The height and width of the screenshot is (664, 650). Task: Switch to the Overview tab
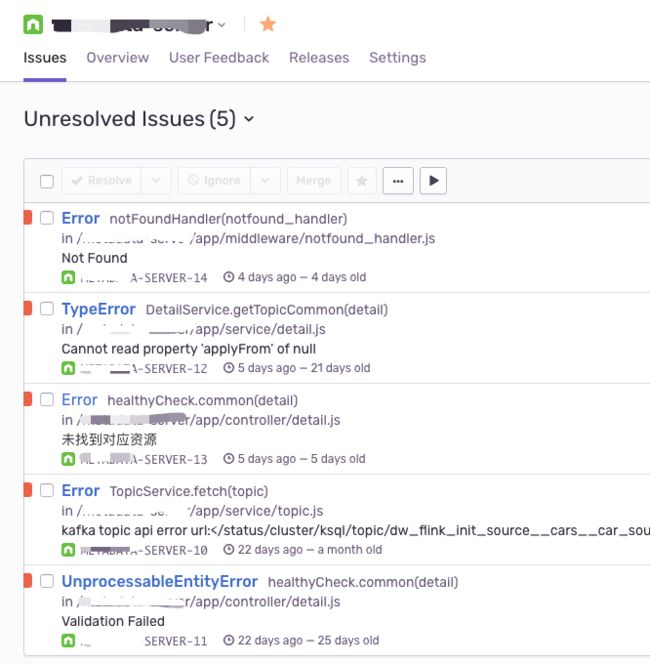(118, 58)
